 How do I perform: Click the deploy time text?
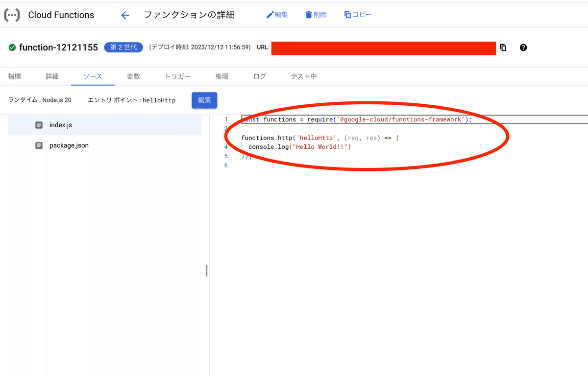tap(200, 47)
